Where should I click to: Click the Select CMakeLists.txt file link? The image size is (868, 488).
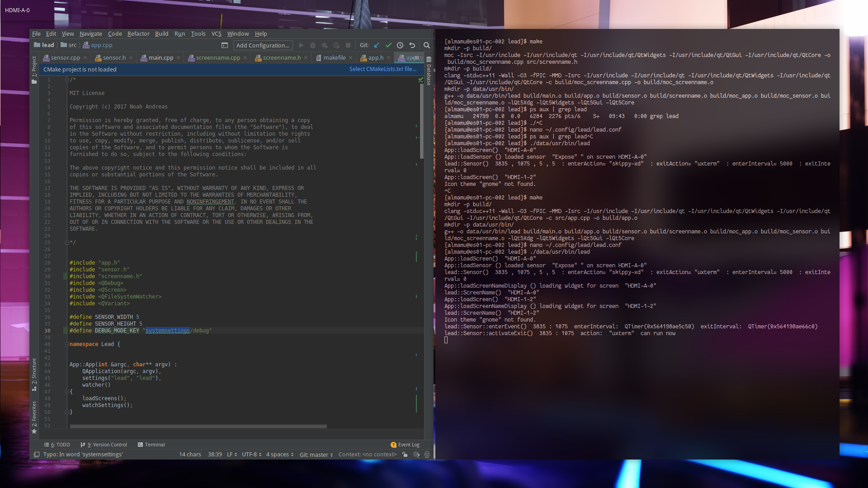(382, 69)
